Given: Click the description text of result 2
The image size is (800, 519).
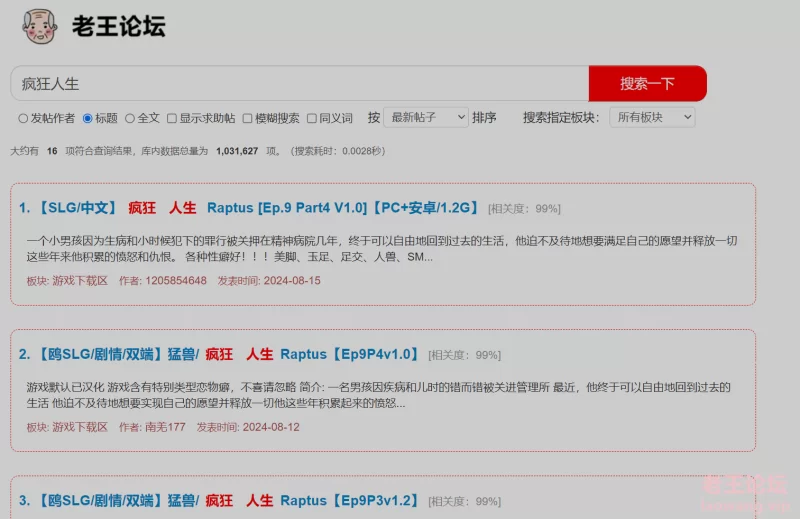Looking at the screenshot, I should coord(379,395).
